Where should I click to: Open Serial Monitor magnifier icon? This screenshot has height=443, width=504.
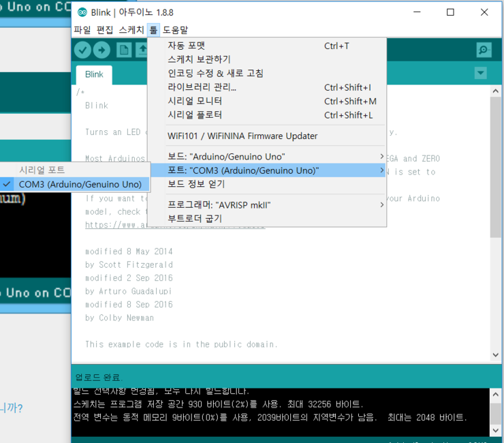coord(484,50)
